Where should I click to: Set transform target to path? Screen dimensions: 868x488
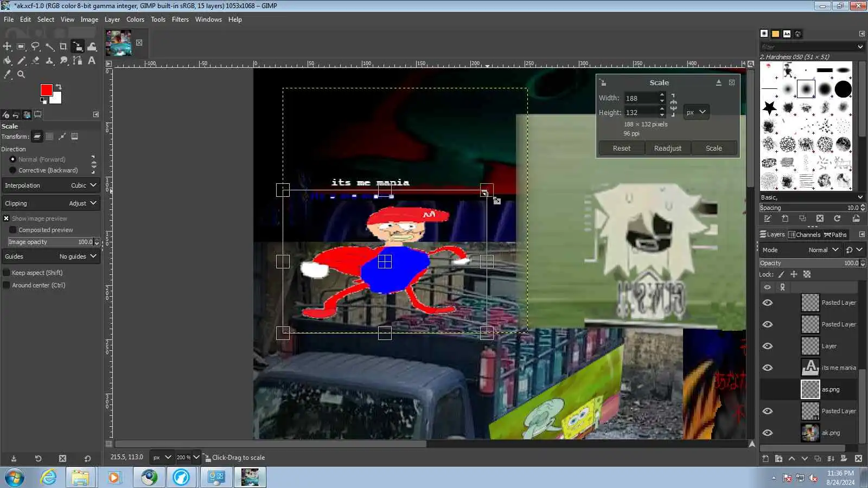click(62, 137)
